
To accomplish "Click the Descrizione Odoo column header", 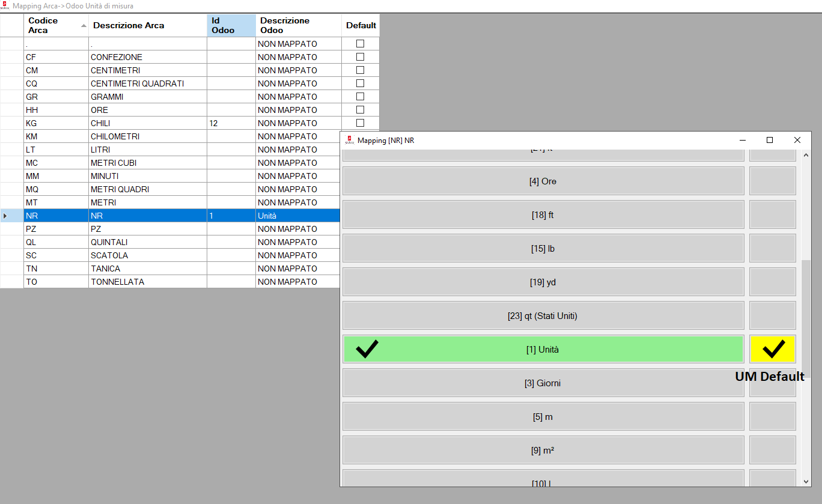I will (298, 25).
